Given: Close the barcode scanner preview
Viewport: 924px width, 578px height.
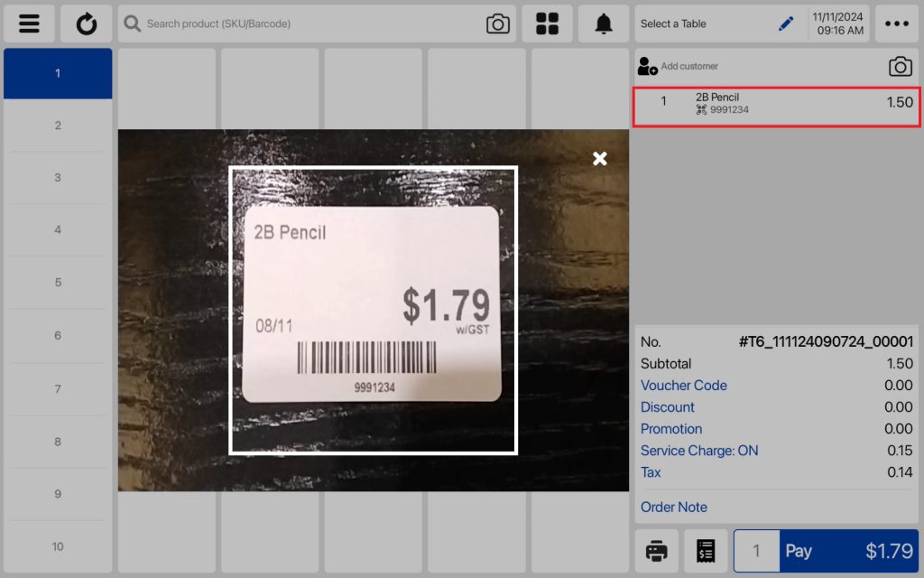Looking at the screenshot, I should click(599, 158).
